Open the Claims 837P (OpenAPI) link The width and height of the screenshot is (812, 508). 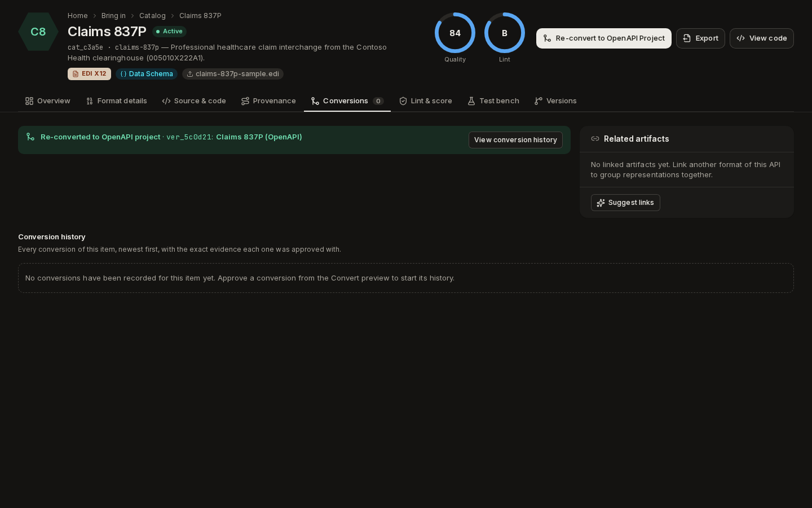coord(259,137)
